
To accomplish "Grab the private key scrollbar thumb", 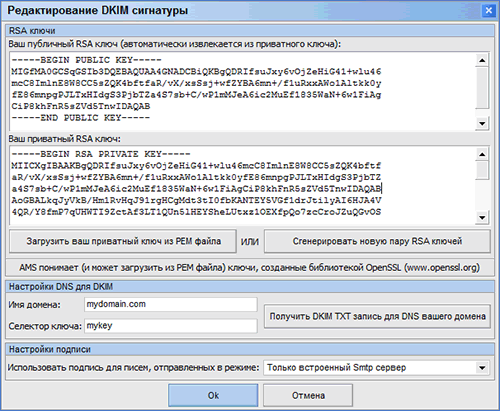I will (x=482, y=171).
